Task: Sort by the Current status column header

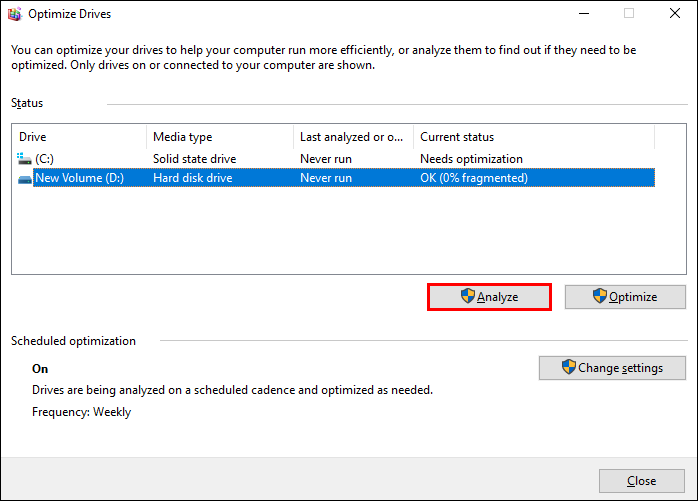Action: tap(533, 137)
